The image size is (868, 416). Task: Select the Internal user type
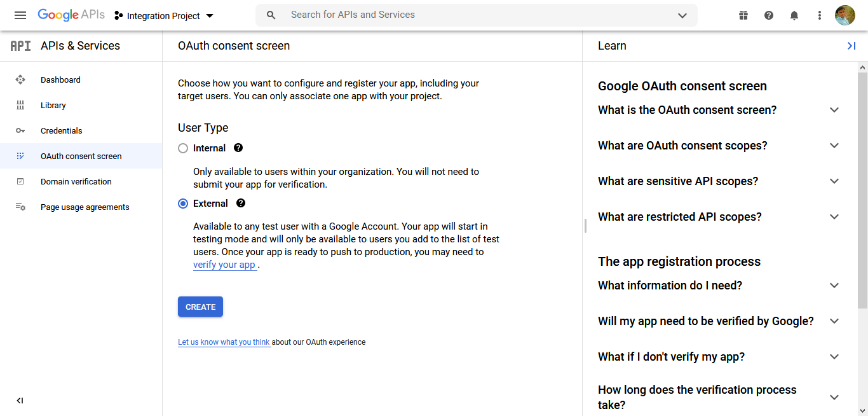click(x=183, y=148)
